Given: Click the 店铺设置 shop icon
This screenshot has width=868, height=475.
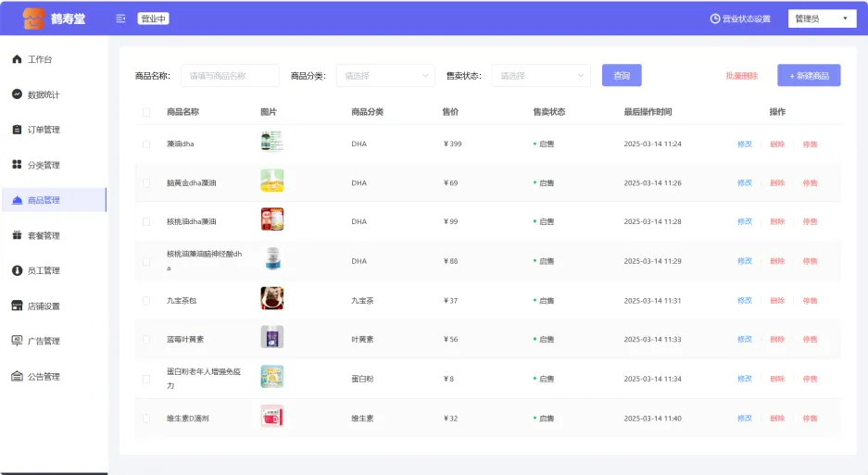Looking at the screenshot, I should coord(17,306).
